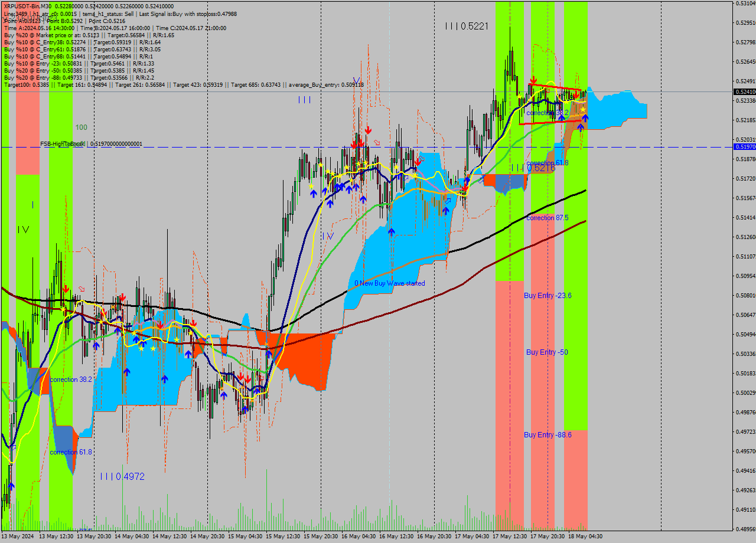Image resolution: width=756 pixels, height=543 pixels.
Task: Click the 'Buy Entry -88.6' label
Action: pos(548,434)
